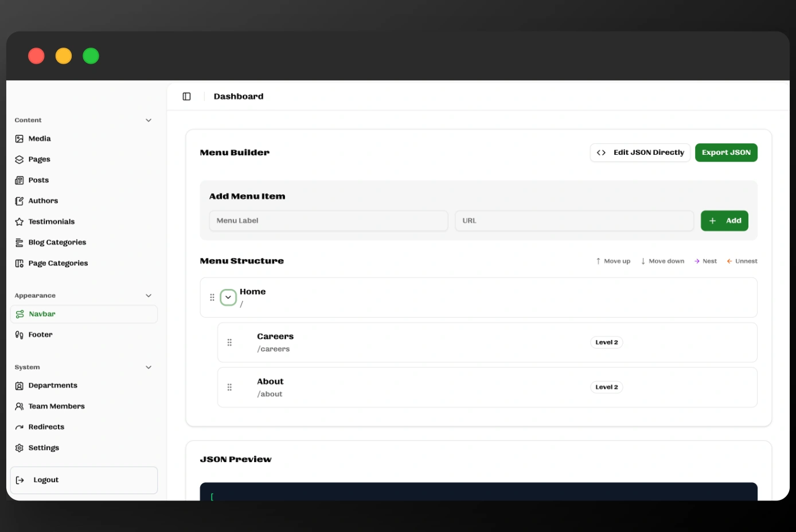The height and width of the screenshot is (532, 796).
Task: Click the /careers URL text
Action: [274, 349]
